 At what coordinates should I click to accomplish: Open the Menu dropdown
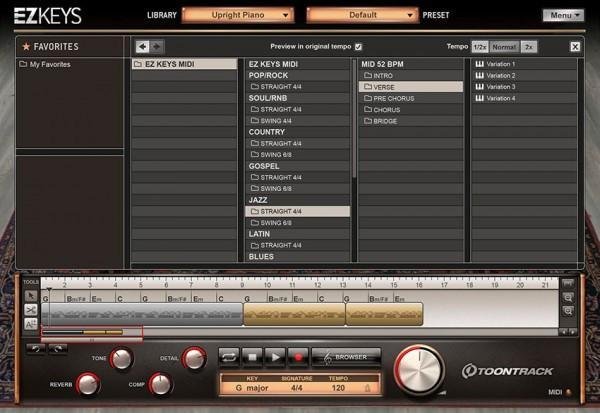[563, 15]
